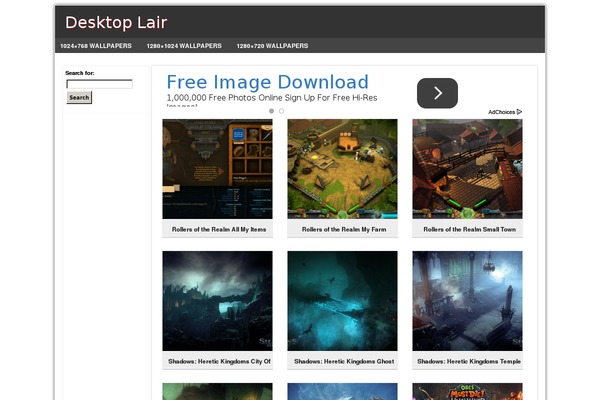
Task: Open the 1280x720 Wallpapers menu
Action: coord(272,46)
